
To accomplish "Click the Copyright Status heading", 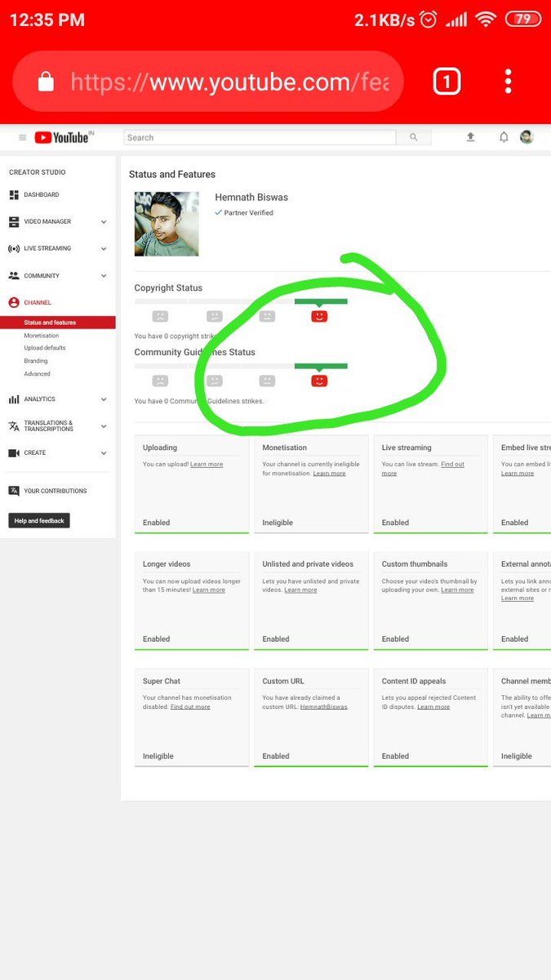I will tap(168, 288).
